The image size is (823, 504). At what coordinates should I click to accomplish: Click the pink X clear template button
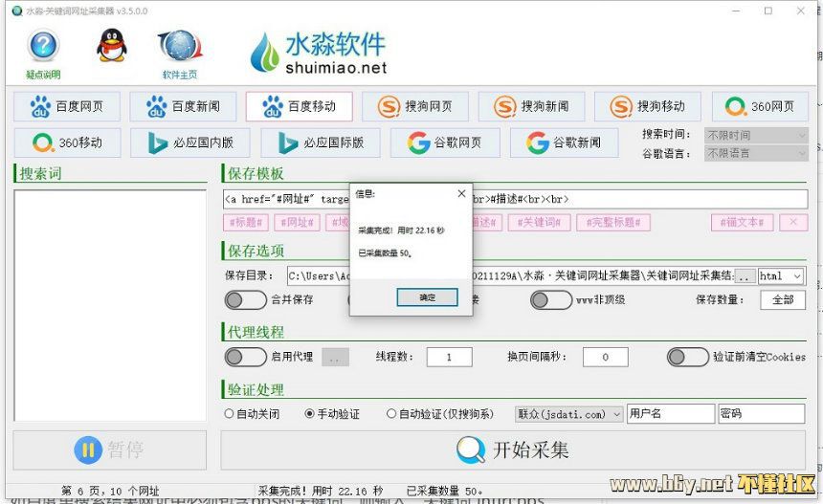793,223
